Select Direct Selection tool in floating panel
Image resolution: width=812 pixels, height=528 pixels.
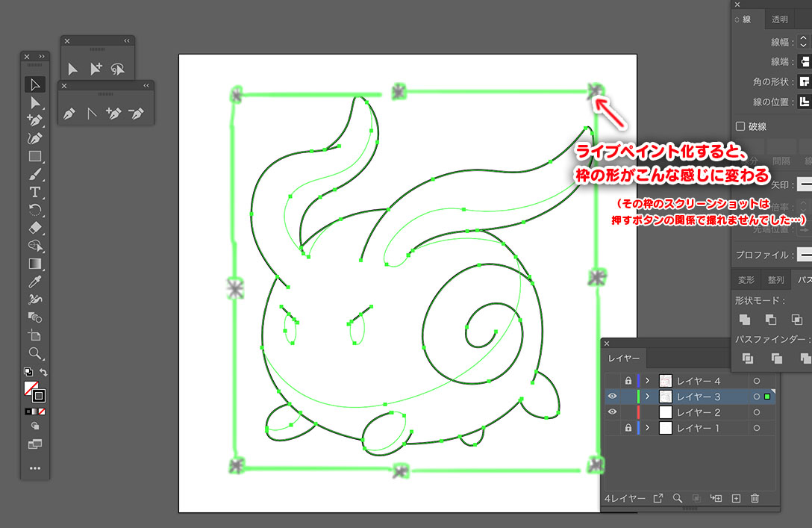[x=72, y=69]
